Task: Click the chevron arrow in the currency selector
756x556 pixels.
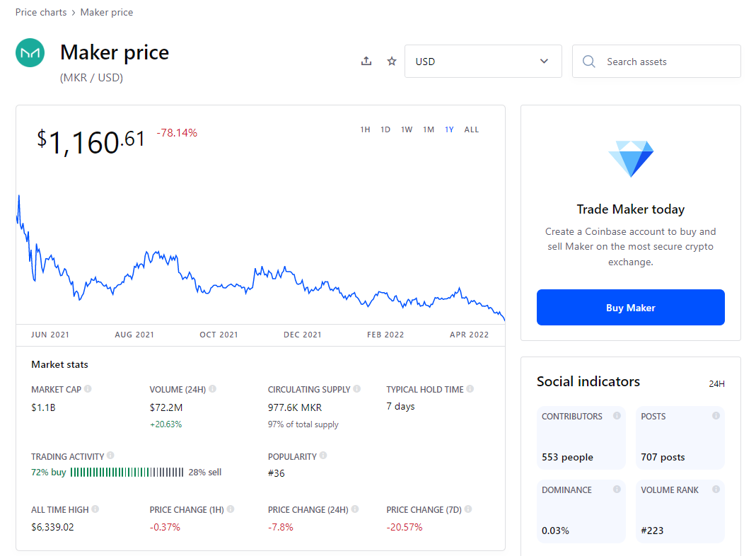Action: coord(544,62)
